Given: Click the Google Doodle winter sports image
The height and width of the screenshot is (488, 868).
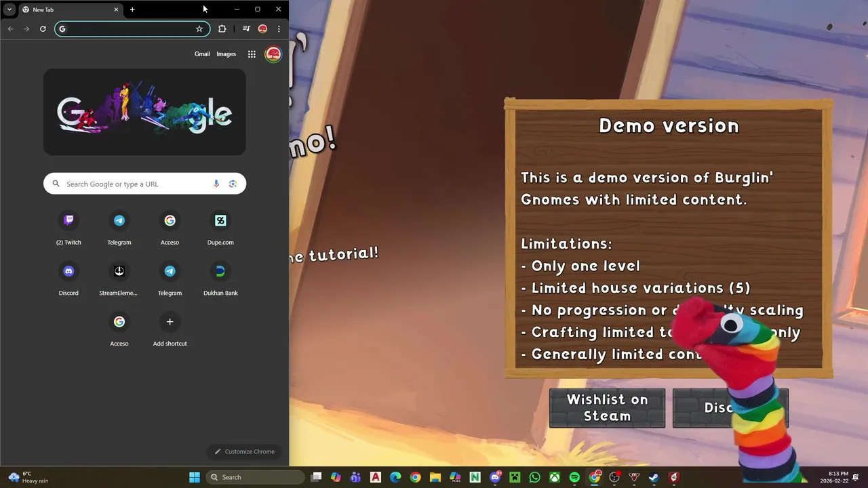Looking at the screenshot, I should pos(144,112).
